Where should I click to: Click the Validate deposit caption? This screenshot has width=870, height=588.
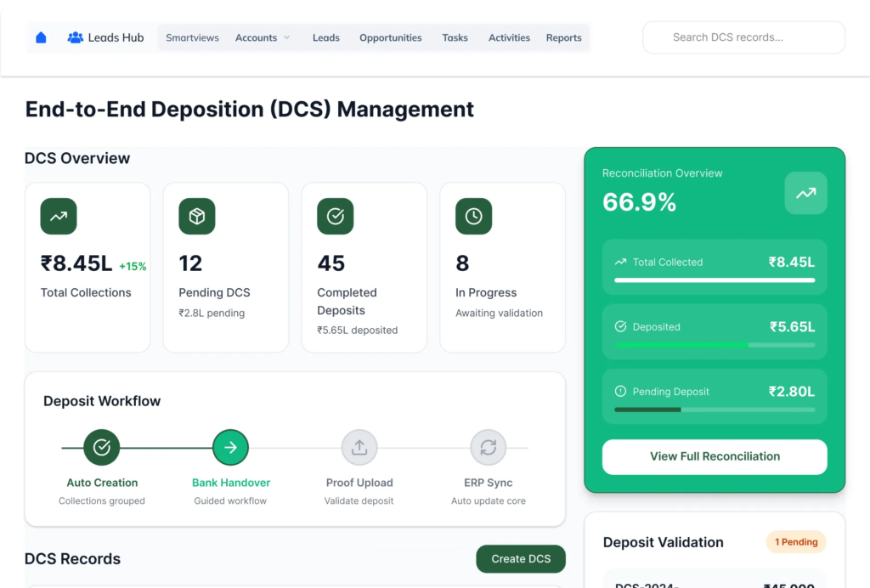tap(359, 501)
